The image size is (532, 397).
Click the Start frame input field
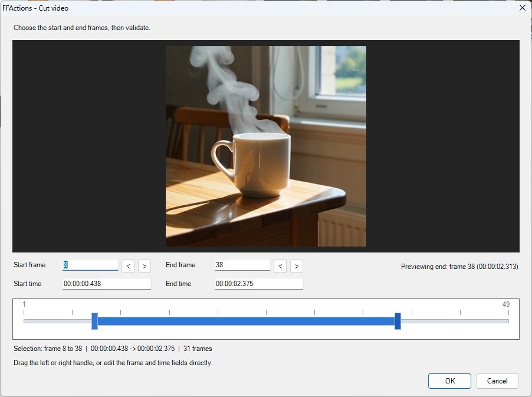pos(90,265)
